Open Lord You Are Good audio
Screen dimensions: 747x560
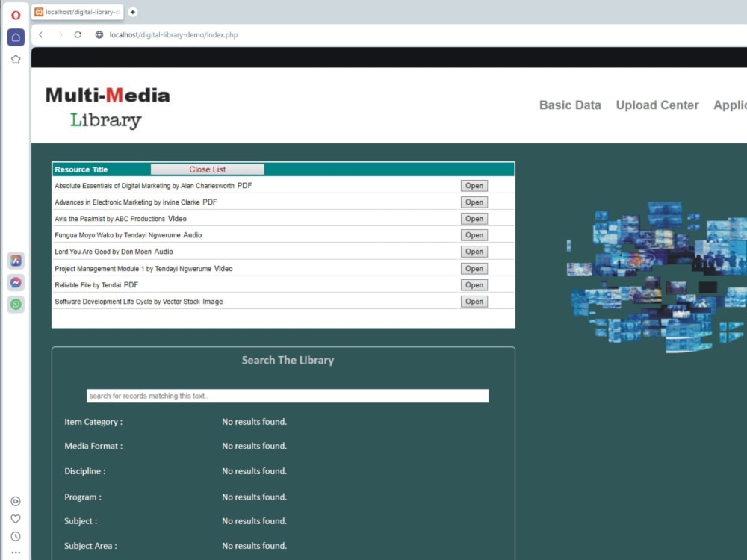coord(474,252)
